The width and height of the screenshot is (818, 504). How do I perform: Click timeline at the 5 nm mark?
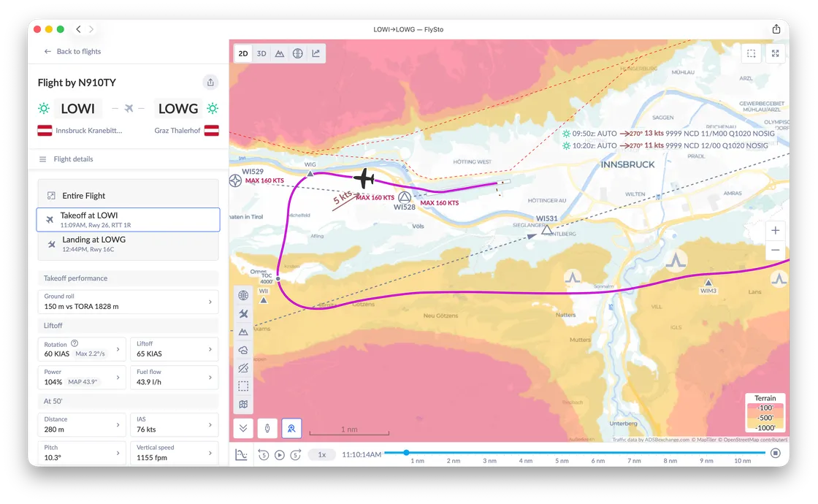(x=562, y=453)
